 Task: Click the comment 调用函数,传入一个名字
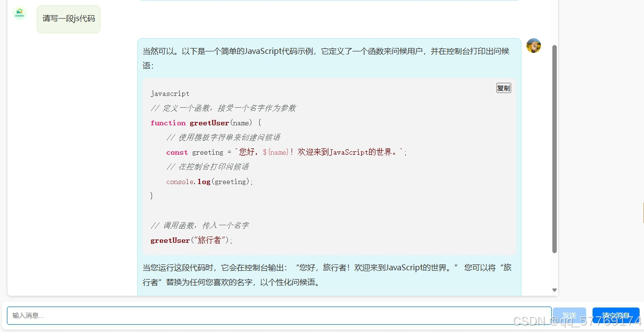(x=199, y=226)
